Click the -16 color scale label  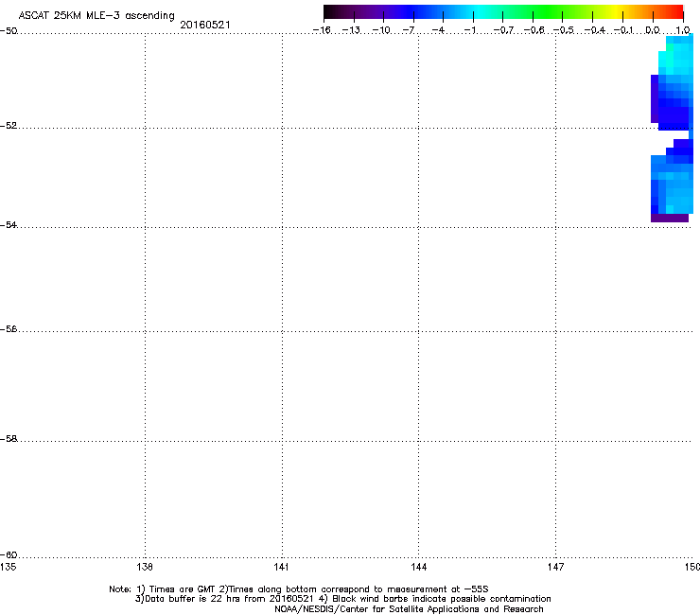(x=322, y=30)
